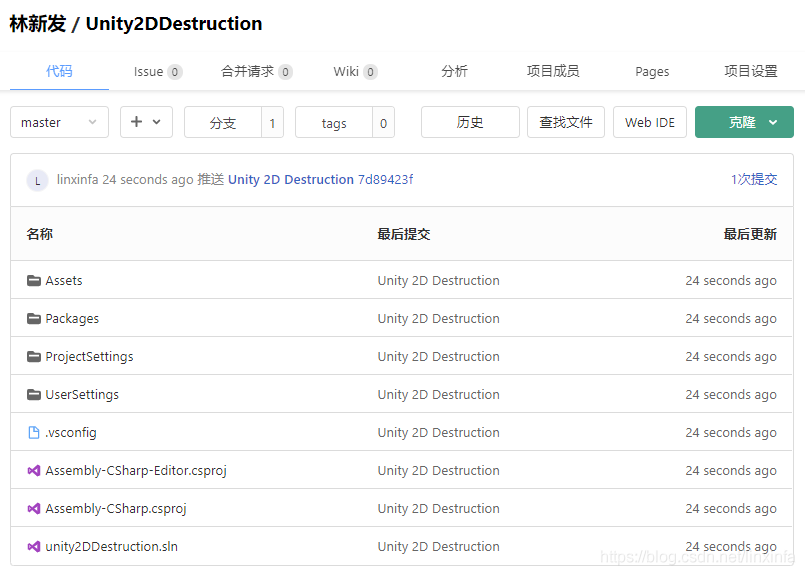The image size is (805, 575).
Task: Open the 1次提交 commits link
Action: 753,180
